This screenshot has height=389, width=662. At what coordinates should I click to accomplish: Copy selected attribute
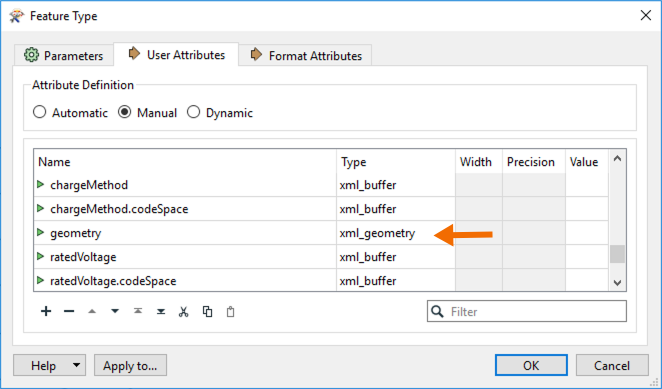coord(207,312)
